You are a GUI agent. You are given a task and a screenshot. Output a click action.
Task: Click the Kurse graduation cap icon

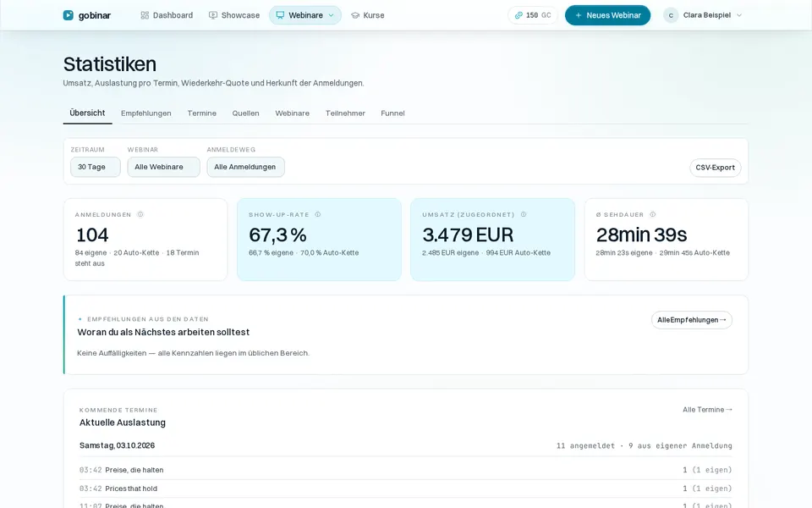pyautogui.click(x=355, y=15)
